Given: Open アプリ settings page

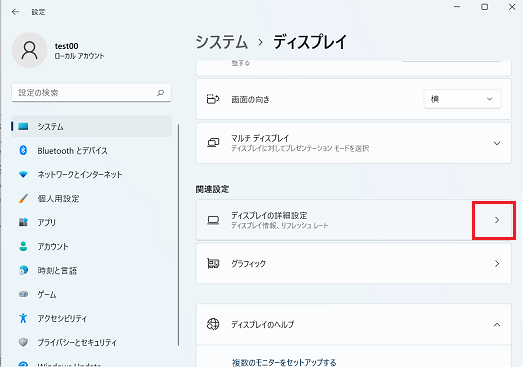Looking at the screenshot, I should tap(91, 222).
